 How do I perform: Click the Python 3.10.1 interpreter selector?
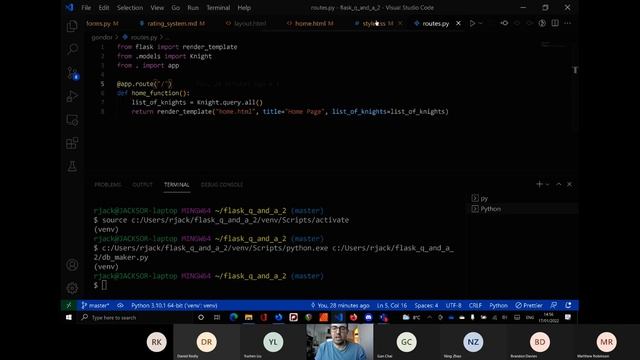click(x=174, y=305)
